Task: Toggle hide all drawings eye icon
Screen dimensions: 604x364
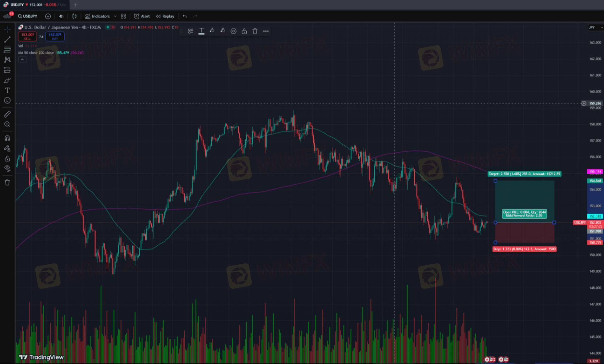Action: (7, 168)
